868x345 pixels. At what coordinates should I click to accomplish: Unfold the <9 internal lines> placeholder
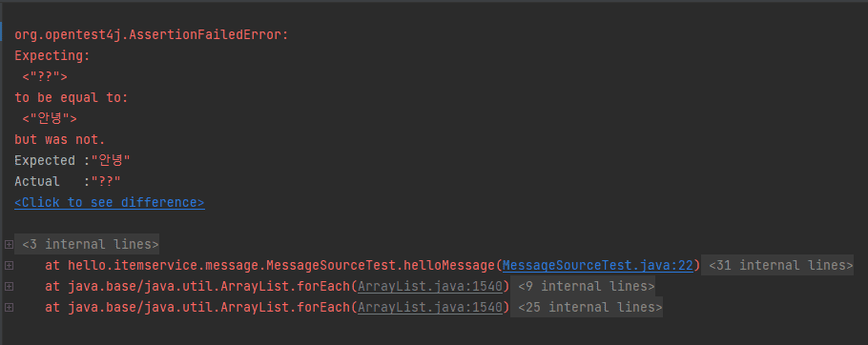point(587,287)
